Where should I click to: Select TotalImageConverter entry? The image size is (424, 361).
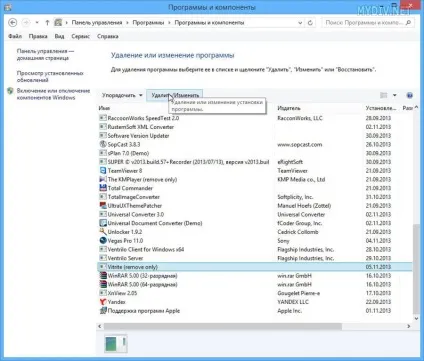coord(134,197)
